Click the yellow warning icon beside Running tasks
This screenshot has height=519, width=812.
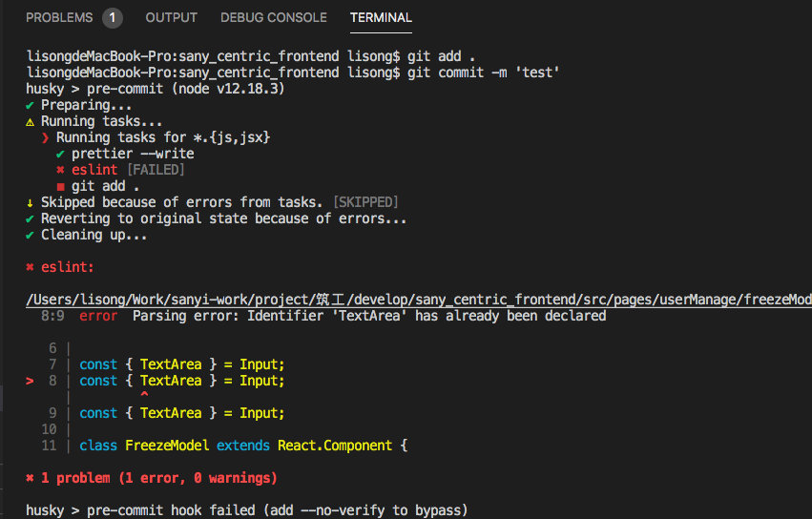[30, 122]
